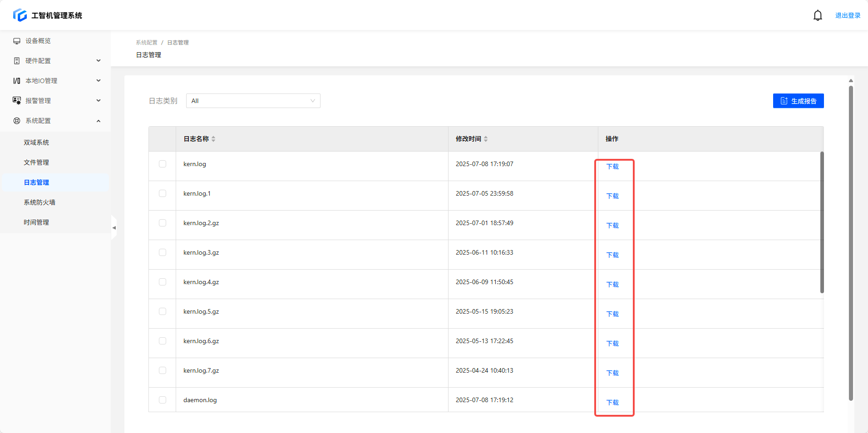Download the kern.log.1 file

[612, 196]
